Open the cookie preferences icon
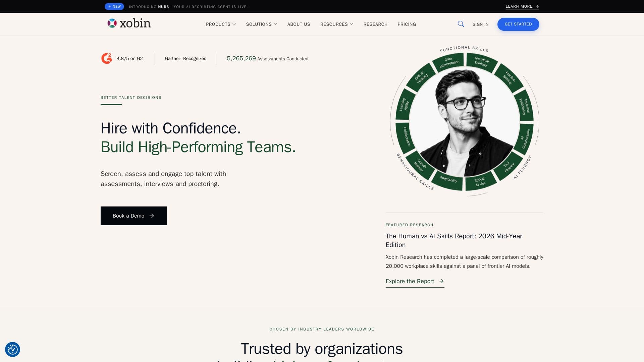Screen dimensions: 644x362 [12, 349]
